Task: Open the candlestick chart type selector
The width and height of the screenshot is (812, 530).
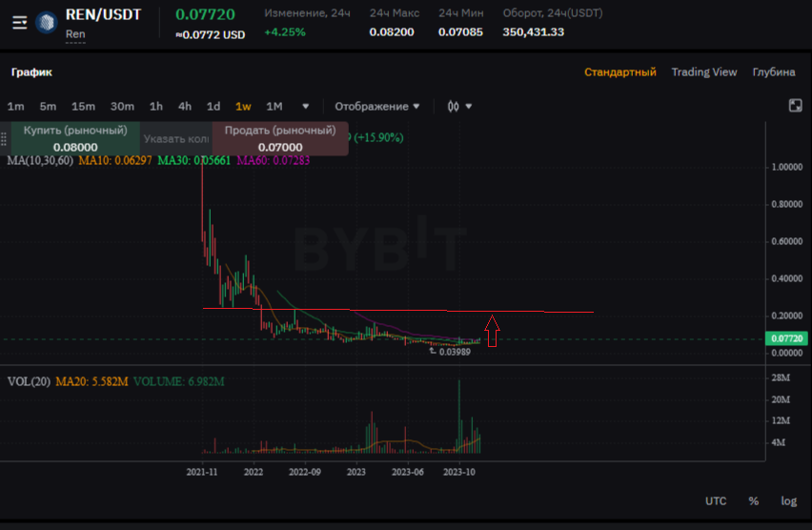Action: coord(458,106)
